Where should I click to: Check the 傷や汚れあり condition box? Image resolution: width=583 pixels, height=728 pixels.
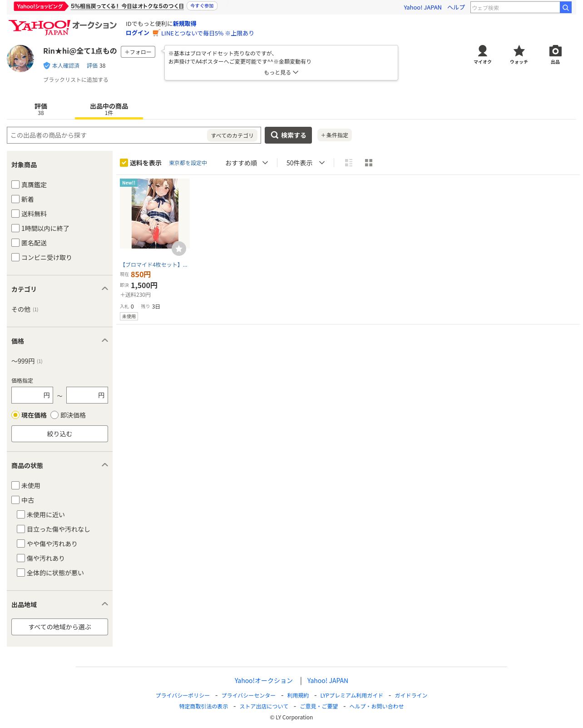click(x=21, y=558)
